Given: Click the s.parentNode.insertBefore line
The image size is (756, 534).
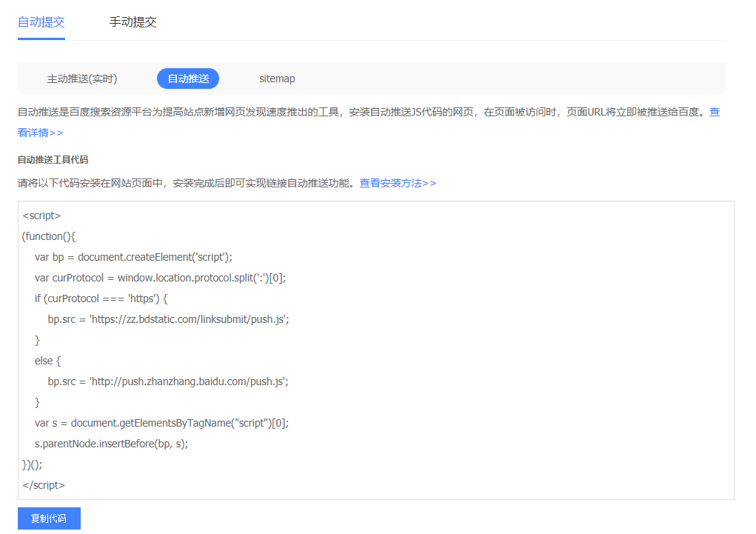Looking at the screenshot, I should tap(111, 444).
